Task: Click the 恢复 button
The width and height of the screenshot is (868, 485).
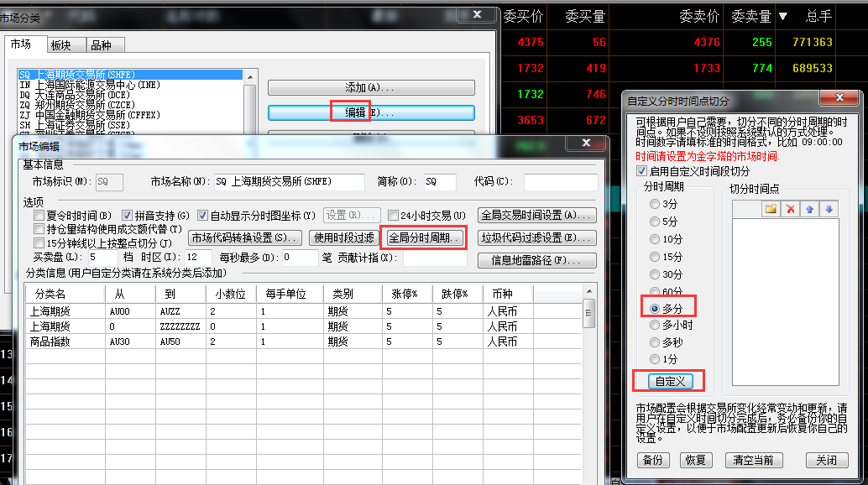Action: click(x=695, y=460)
